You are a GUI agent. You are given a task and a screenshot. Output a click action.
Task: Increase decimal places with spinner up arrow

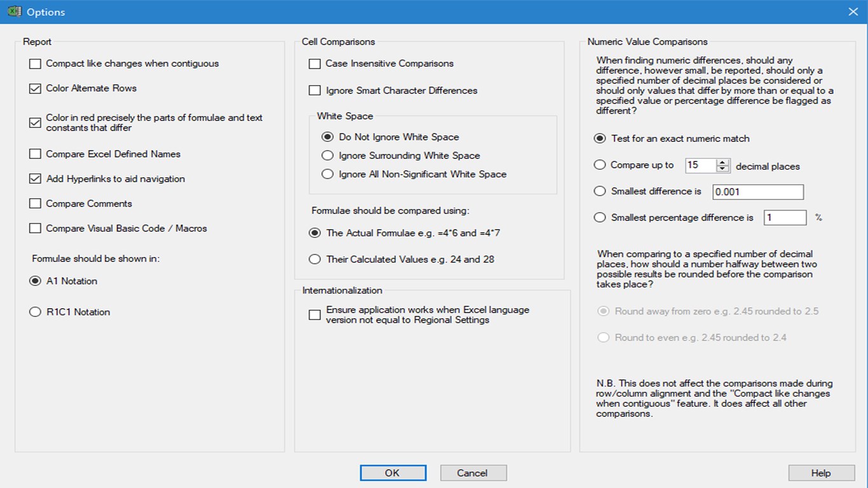tap(722, 162)
